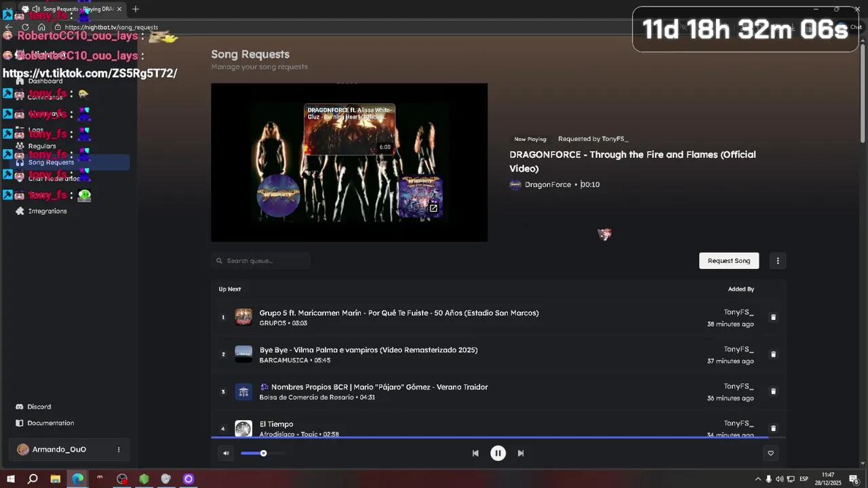868x488 pixels.
Task: Click the Up Next column header
Action: tap(230, 289)
